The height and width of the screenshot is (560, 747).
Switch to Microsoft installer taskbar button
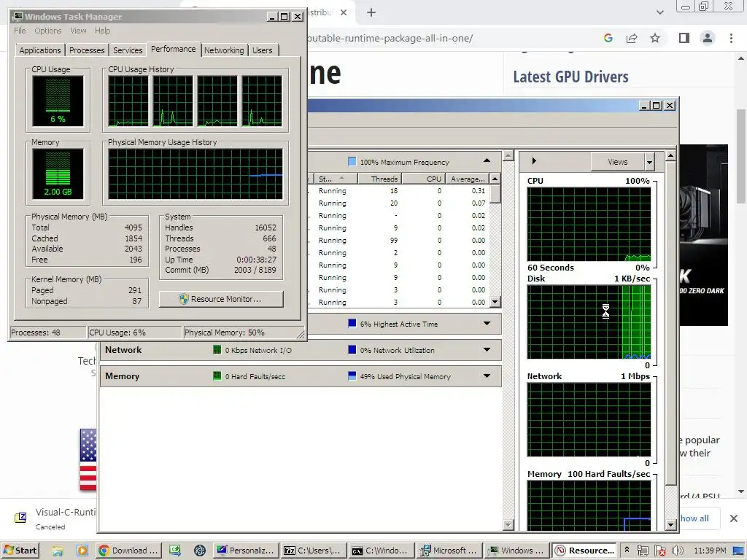click(x=449, y=551)
